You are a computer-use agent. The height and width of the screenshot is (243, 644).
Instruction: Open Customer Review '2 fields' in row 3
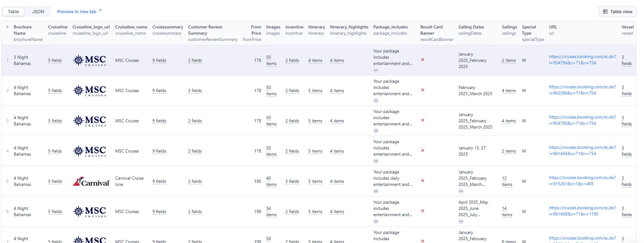tap(195, 121)
